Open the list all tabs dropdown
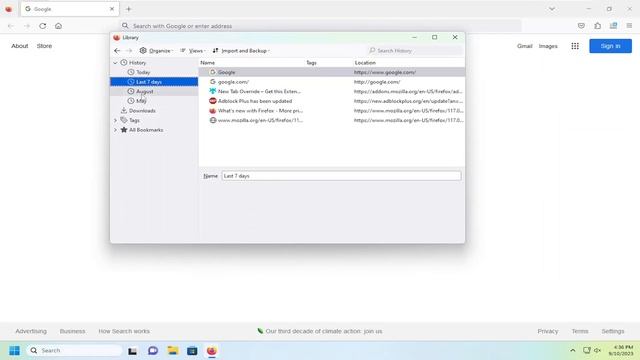The width and height of the screenshot is (640, 360). (x=552, y=9)
